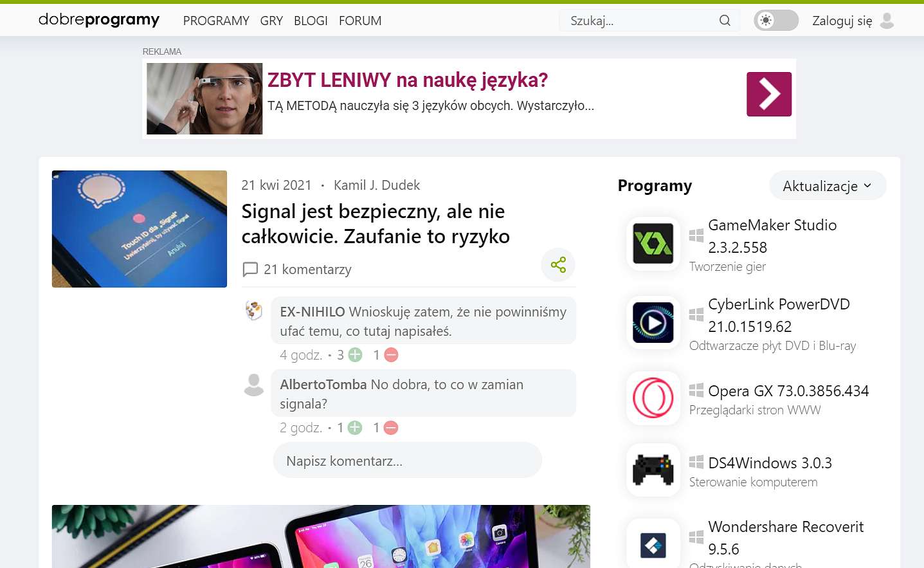
Task: Click the CyberLink PowerDVD app icon
Action: (x=653, y=322)
